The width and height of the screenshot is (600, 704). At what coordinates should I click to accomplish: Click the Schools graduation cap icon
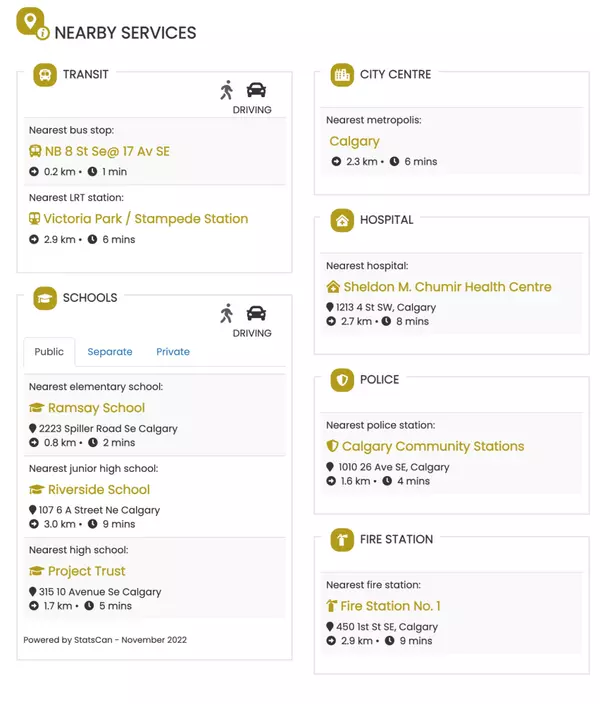pyautogui.click(x=45, y=298)
